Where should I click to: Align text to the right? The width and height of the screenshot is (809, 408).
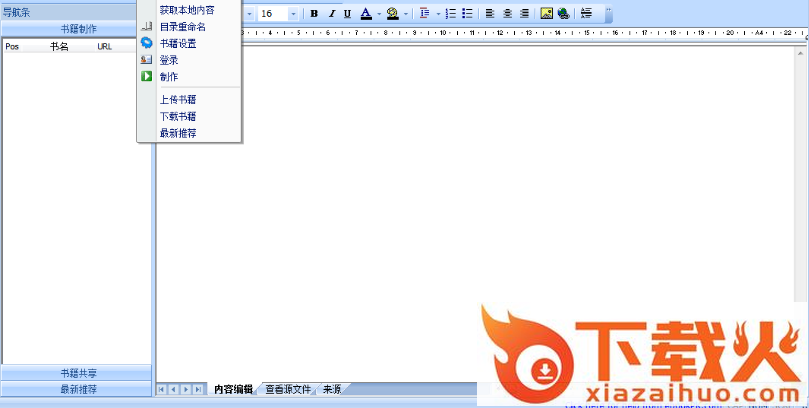pos(523,14)
